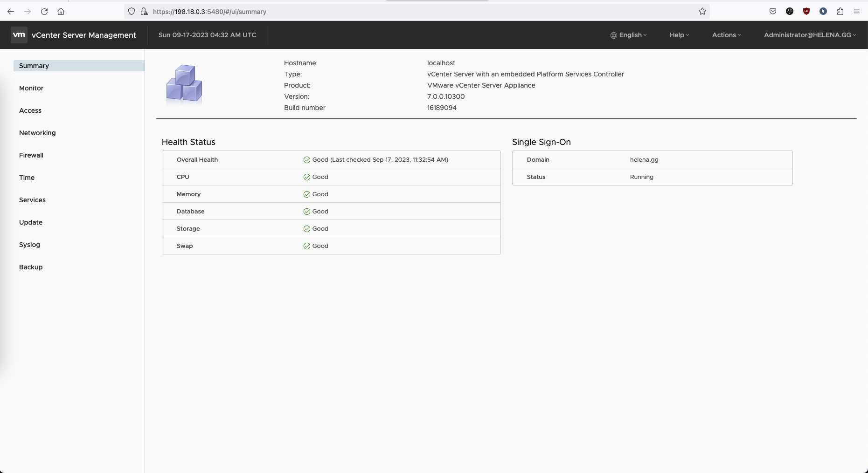Image resolution: width=868 pixels, height=473 pixels.
Task: Click the uBlock shield extension icon
Action: (806, 12)
